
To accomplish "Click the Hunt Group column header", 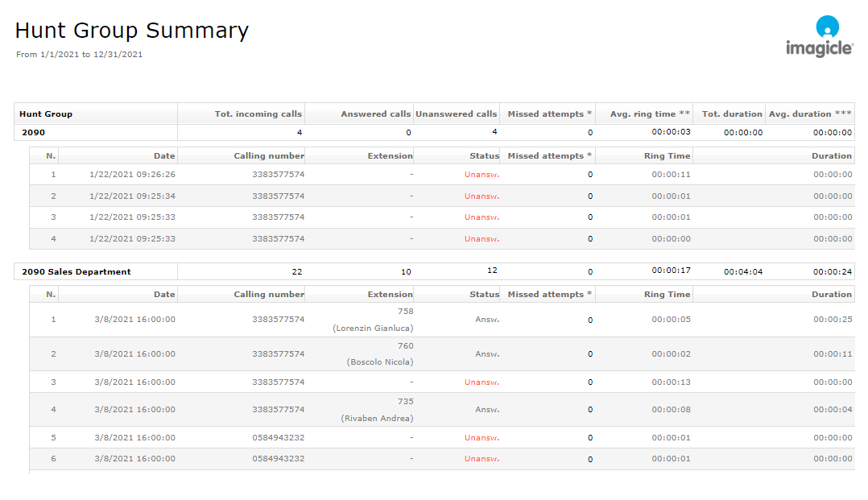I will tap(46, 114).
